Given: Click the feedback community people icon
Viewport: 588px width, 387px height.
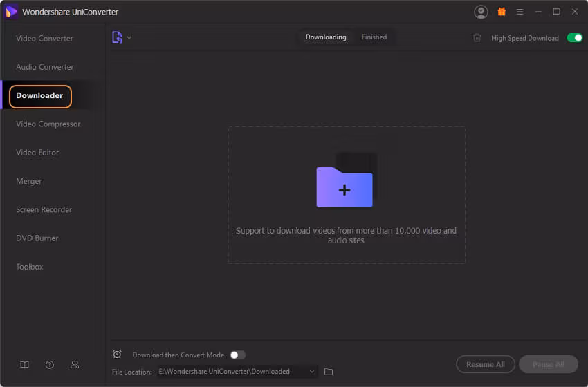Looking at the screenshot, I should (75, 364).
